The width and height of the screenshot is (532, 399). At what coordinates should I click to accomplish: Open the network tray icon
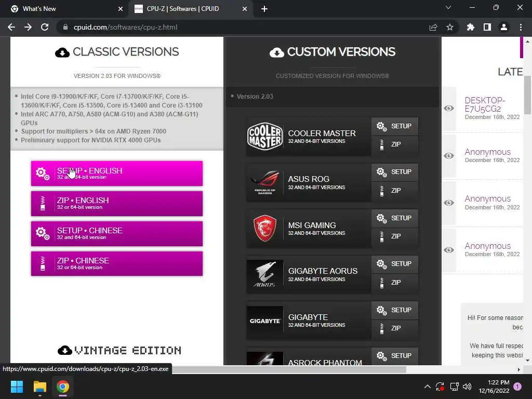pyautogui.click(x=454, y=387)
